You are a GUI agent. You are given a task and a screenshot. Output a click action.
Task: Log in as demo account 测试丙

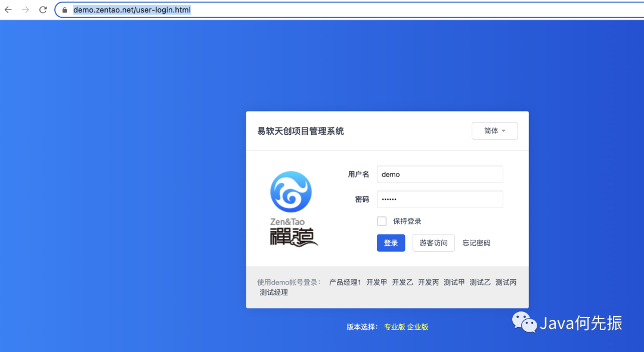[506, 283]
